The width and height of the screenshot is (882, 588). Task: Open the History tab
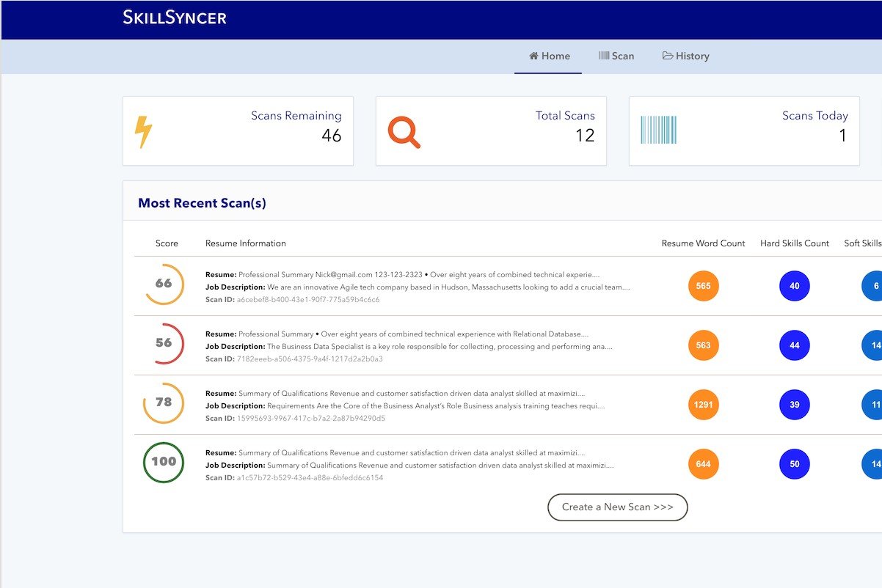pos(686,56)
